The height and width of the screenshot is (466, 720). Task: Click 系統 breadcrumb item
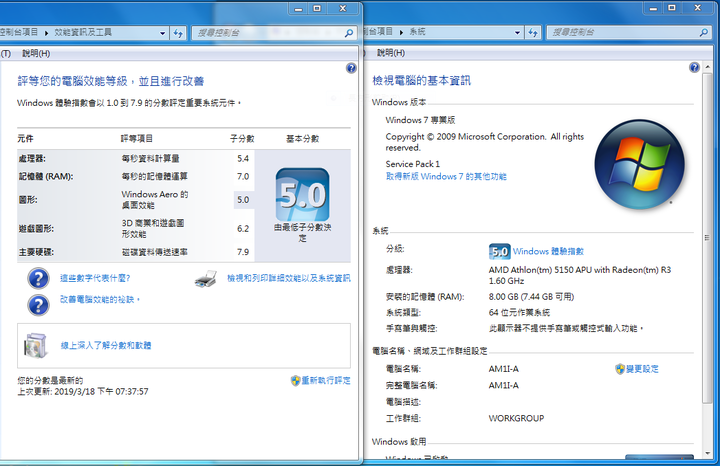click(417, 32)
